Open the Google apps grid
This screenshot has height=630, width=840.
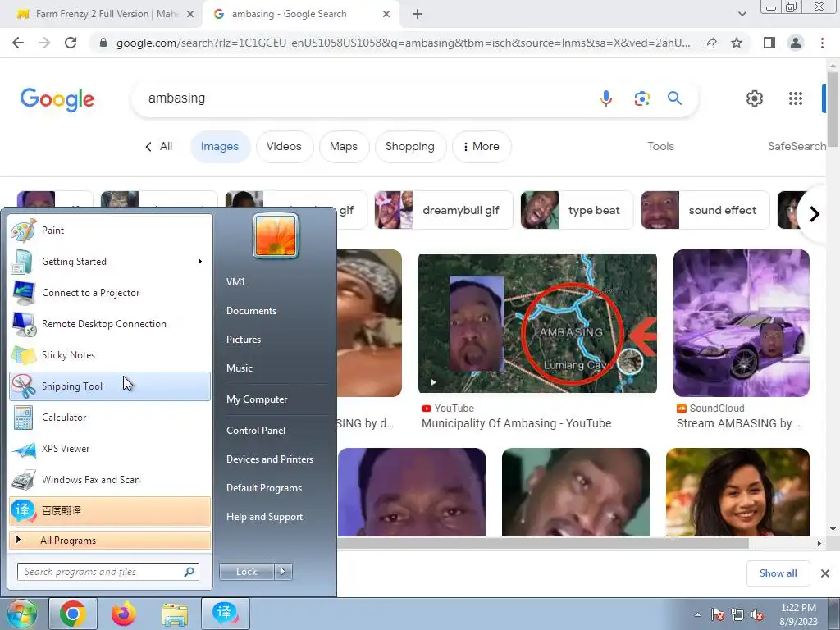coord(796,98)
